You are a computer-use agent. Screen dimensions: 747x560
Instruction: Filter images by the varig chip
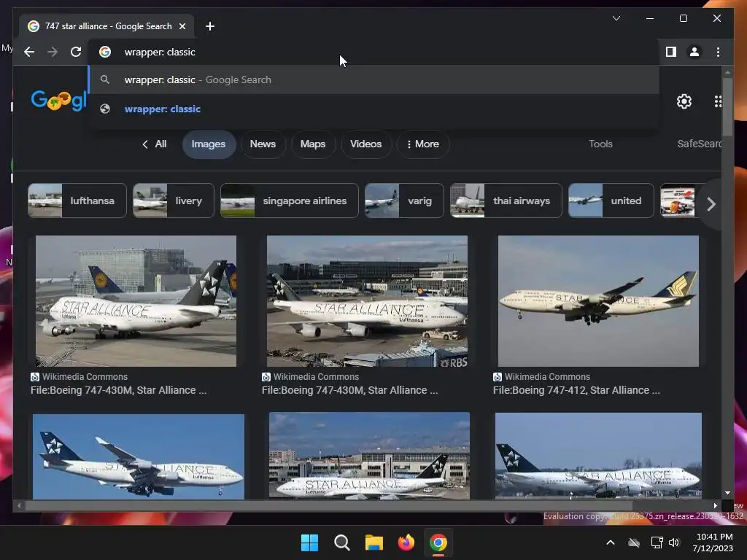[404, 201]
